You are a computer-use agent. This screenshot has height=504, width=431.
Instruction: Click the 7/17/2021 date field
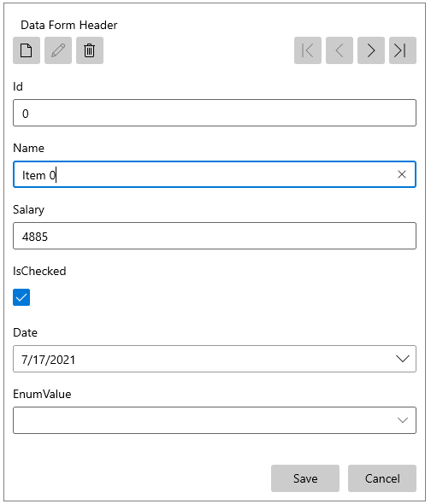(x=215, y=359)
